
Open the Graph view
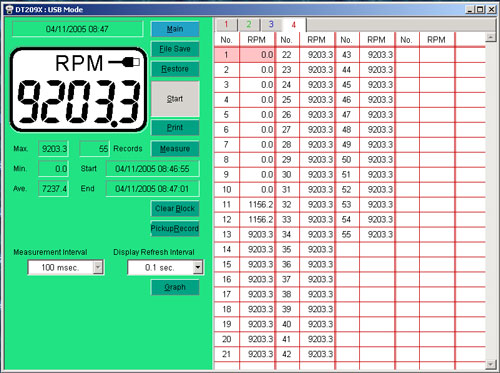(x=175, y=287)
